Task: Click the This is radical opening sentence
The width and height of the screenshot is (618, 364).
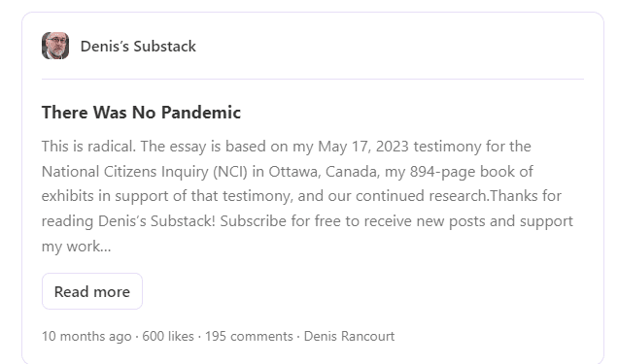Action: pyautogui.click(x=88, y=147)
